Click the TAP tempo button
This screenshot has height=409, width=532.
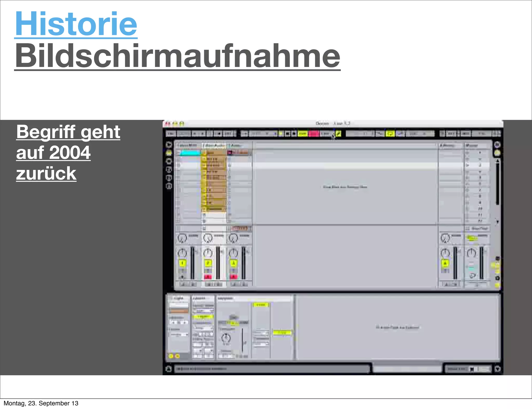pyautogui.click(x=171, y=134)
